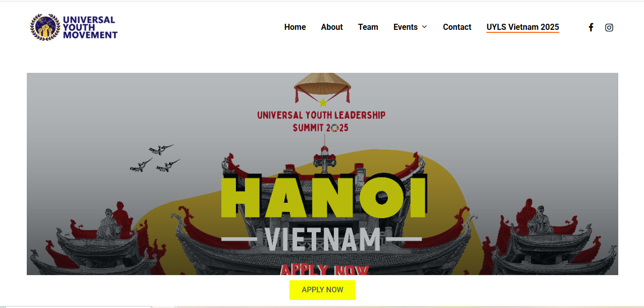Open the Instagram social icon
Screen dimensions: 644x308
[x=609, y=27]
